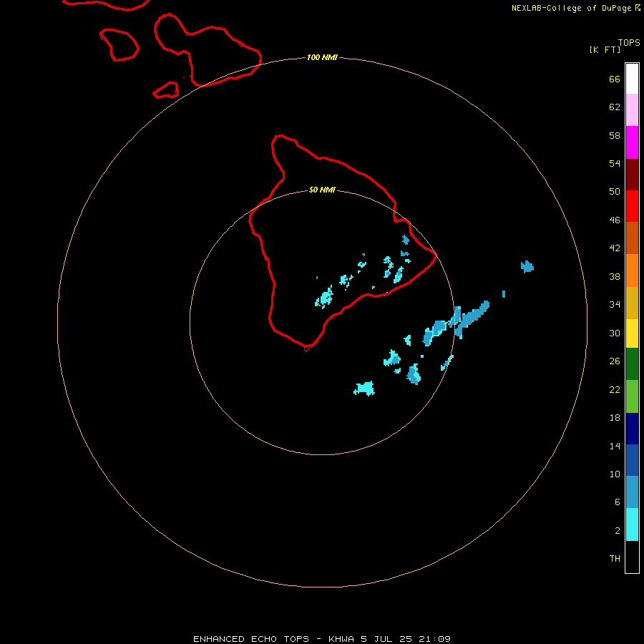
Task: Click the dark green 26 kft legend swatch
Action: click(x=632, y=364)
